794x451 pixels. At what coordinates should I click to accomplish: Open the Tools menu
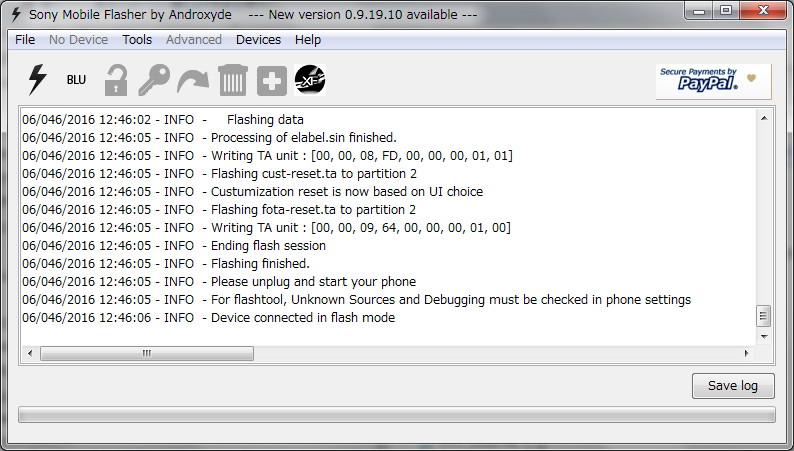coord(137,39)
